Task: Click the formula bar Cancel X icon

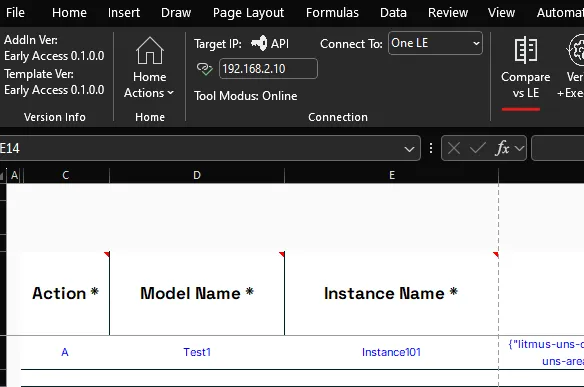Action: pyautogui.click(x=454, y=148)
